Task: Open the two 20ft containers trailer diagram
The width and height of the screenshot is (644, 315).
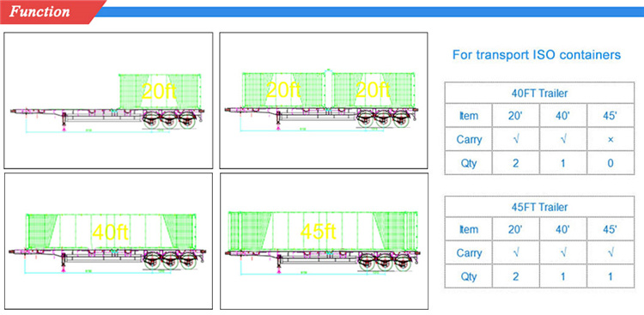Action: [324, 100]
